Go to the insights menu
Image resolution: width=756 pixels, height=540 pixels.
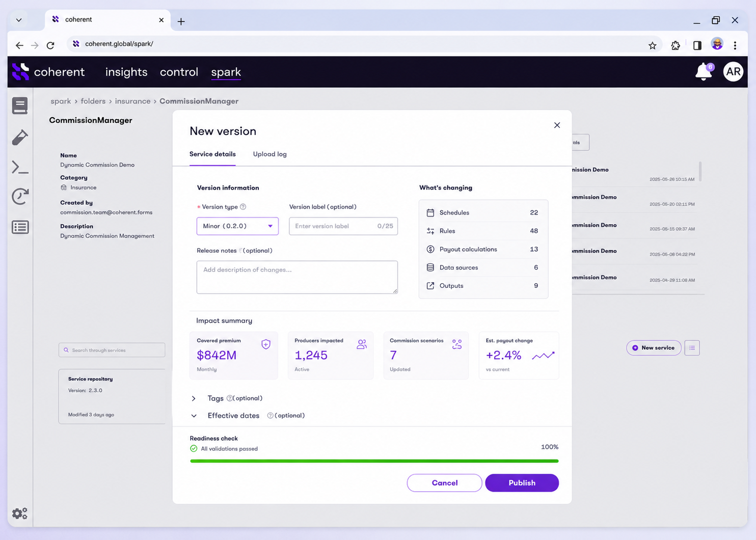coord(126,72)
